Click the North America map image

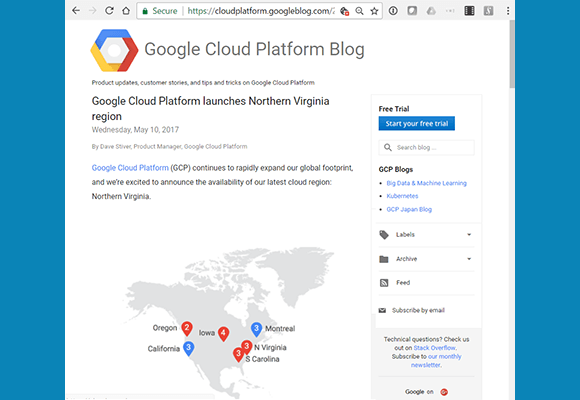229,322
